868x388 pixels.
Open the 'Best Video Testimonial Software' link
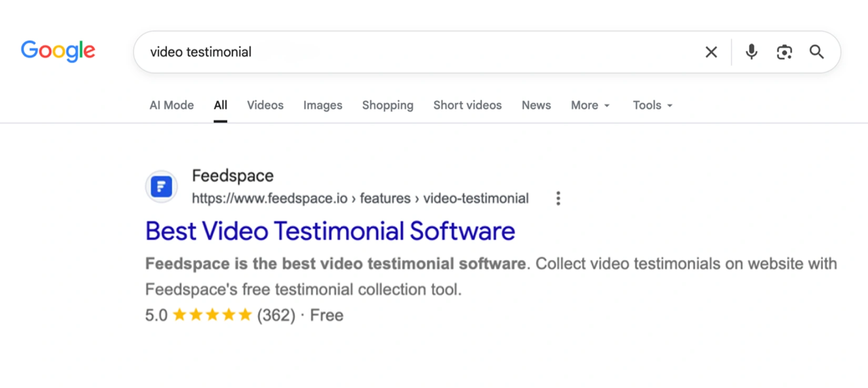[330, 231]
